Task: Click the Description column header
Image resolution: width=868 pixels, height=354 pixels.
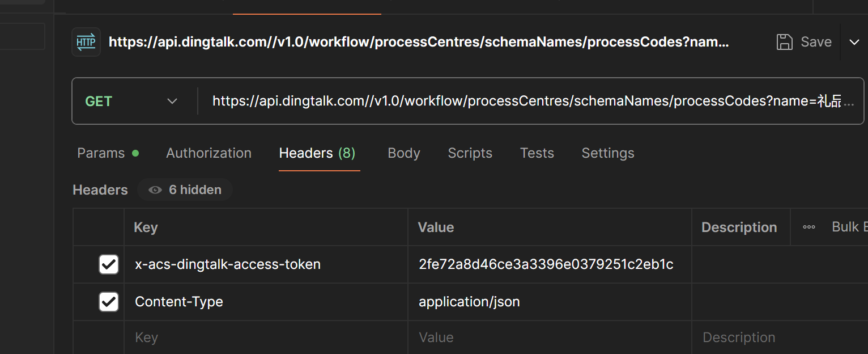Action: click(739, 227)
